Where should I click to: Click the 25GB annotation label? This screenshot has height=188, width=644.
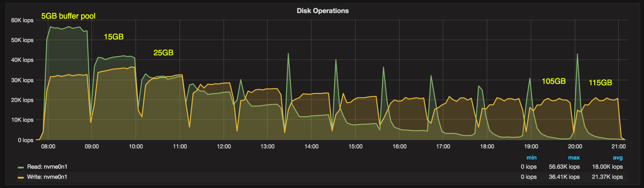coord(163,53)
